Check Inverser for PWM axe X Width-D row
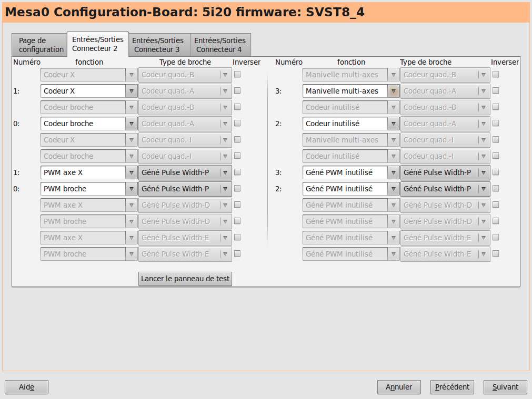 click(237, 204)
